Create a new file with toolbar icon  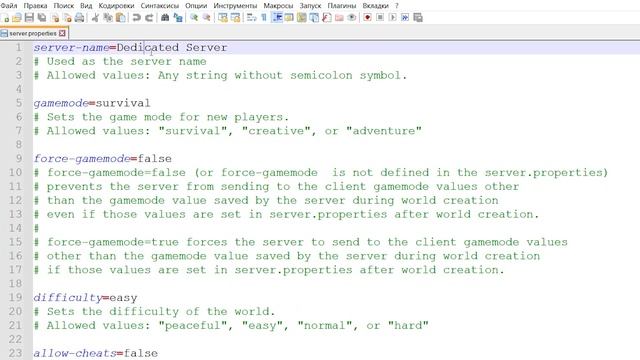coord(5,18)
